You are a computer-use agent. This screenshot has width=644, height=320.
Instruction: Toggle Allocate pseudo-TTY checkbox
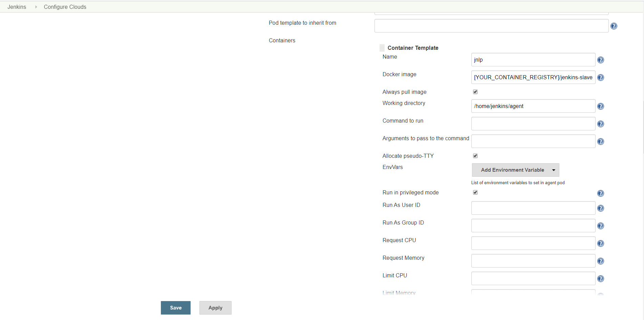pyautogui.click(x=475, y=156)
